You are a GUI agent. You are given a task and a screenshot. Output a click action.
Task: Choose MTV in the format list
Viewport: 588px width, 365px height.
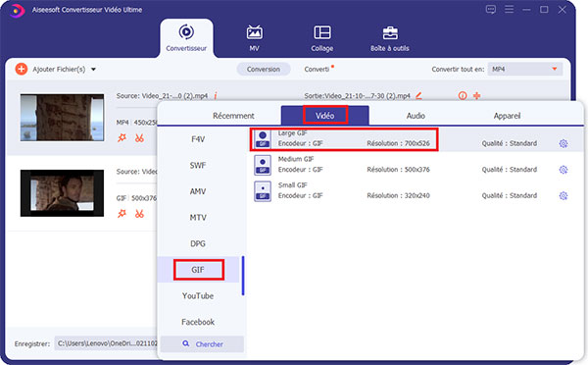point(198,218)
